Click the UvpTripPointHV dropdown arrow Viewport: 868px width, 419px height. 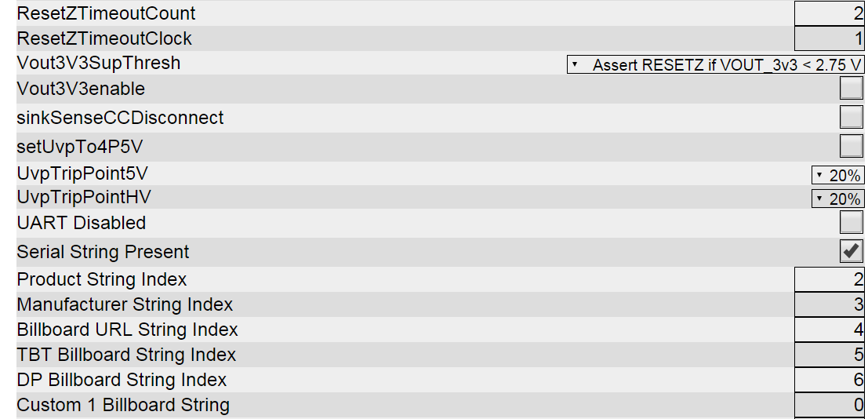[819, 199]
